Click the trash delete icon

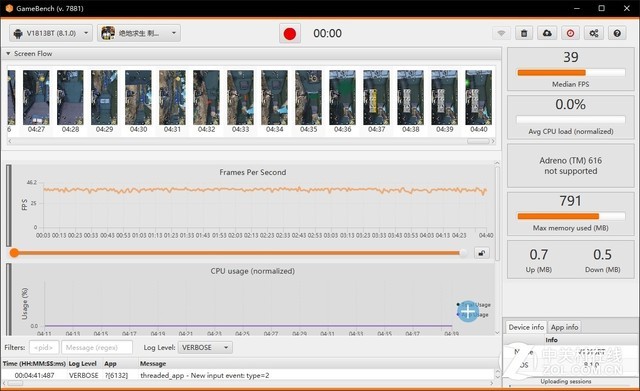[x=524, y=33]
